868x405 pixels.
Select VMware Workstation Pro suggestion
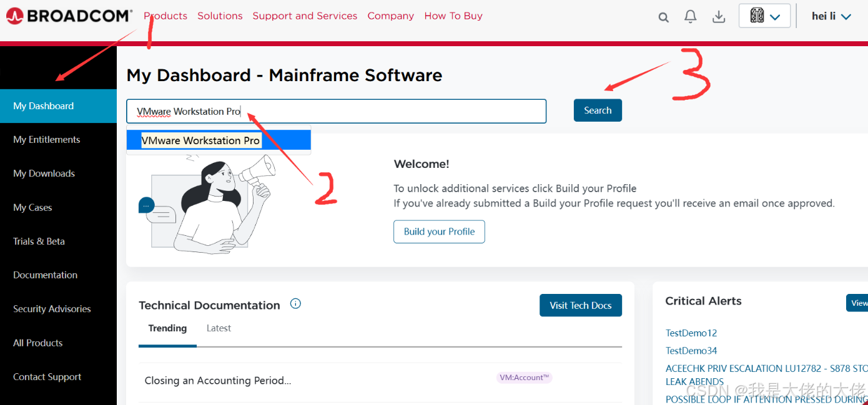(x=219, y=140)
